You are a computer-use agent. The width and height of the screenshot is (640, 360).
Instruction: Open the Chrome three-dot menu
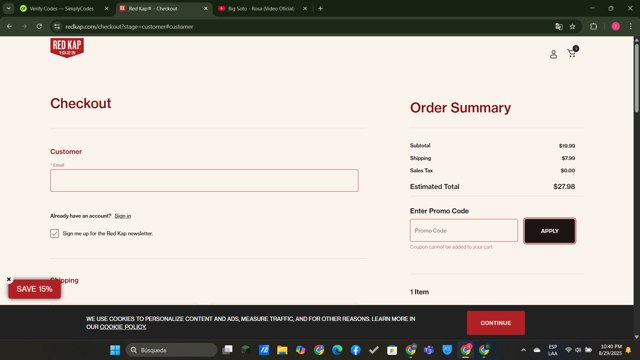click(x=631, y=27)
